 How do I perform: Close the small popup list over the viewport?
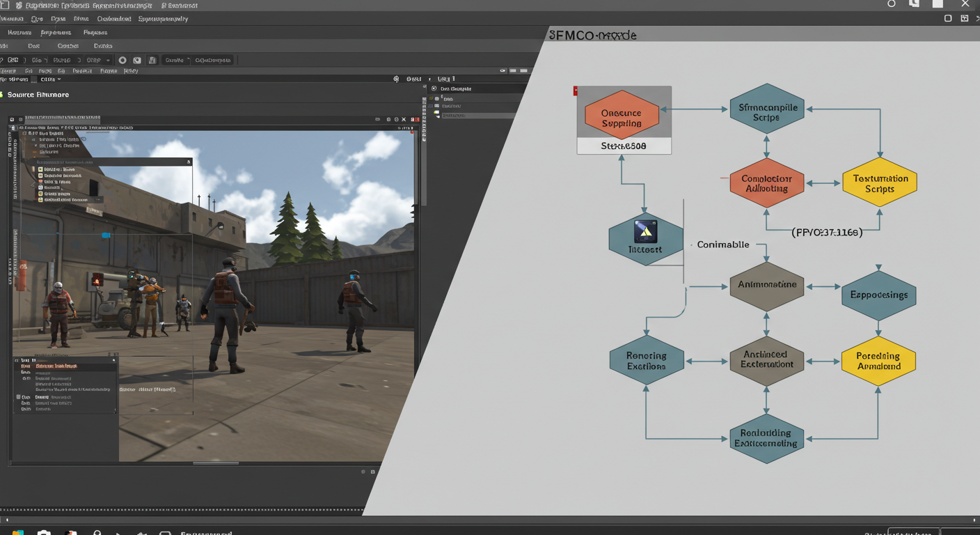point(189,162)
